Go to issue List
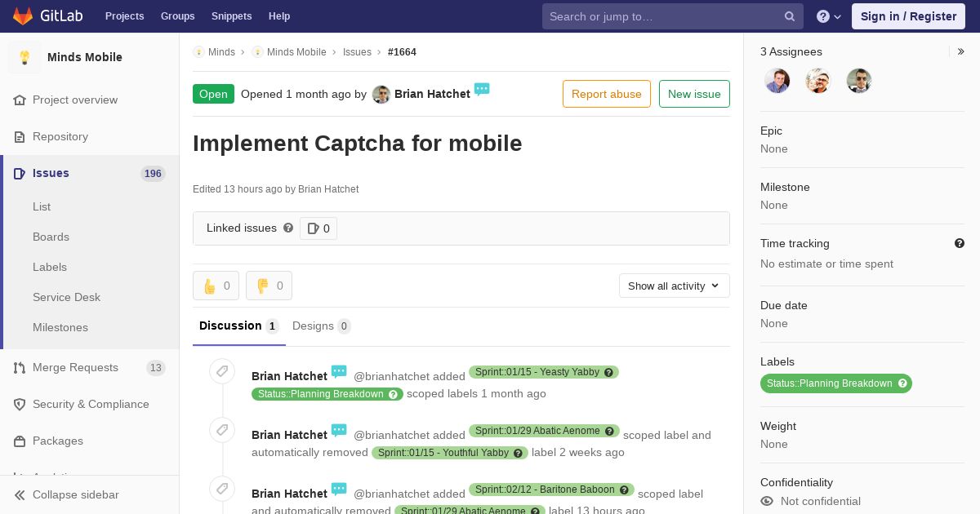Screen dimensions: 980x514 [42, 206]
